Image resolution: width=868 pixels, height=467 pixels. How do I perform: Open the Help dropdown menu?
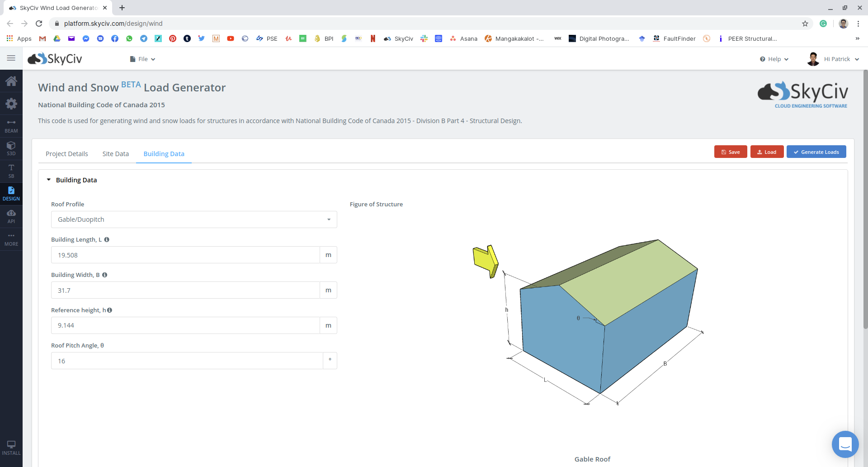tap(774, 59)
